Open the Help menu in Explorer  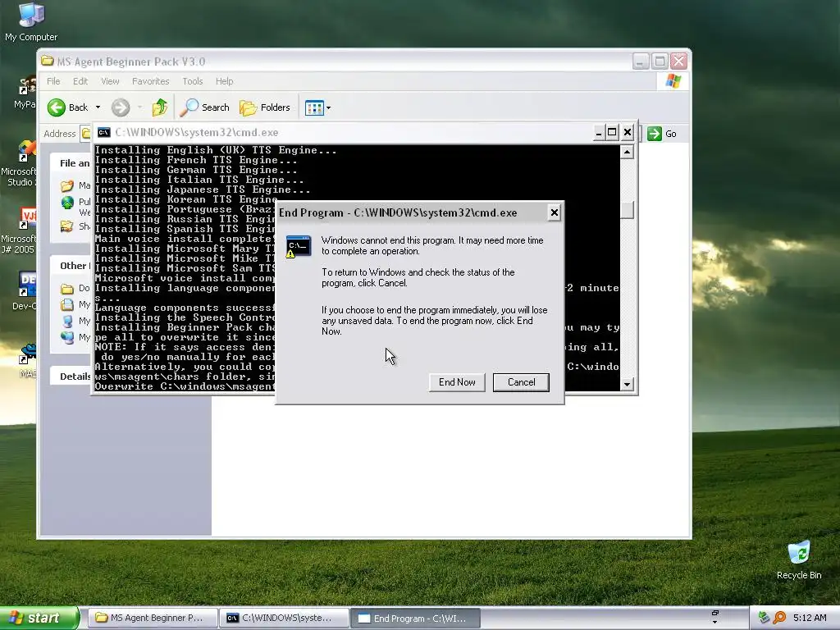[x=225, y=81]
